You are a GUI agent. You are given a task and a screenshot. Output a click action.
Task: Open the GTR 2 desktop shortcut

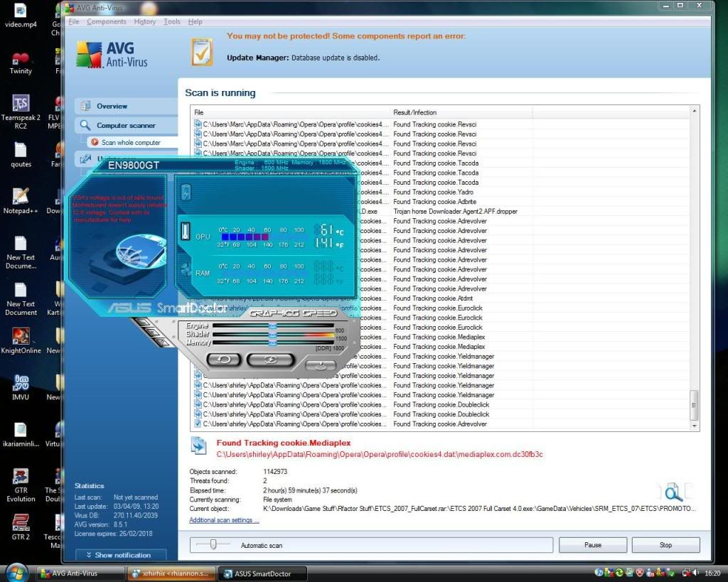point(21,527)
